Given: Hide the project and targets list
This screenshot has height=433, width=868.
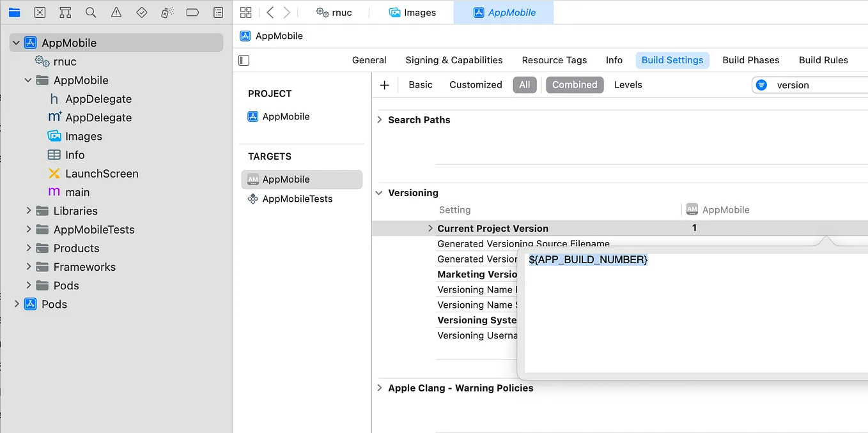Looking at the screenshot, I should 244,60.
